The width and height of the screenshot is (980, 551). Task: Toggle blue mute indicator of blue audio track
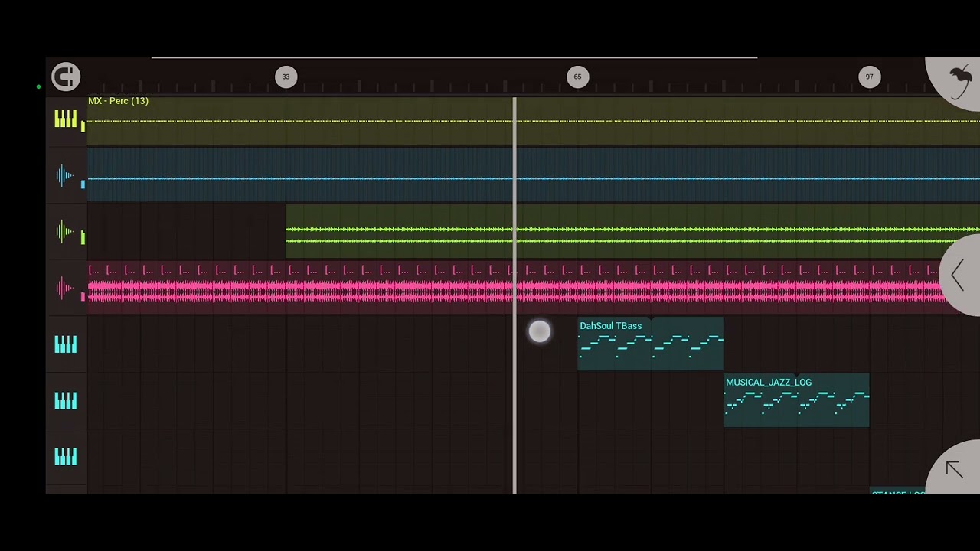[83, 184]
